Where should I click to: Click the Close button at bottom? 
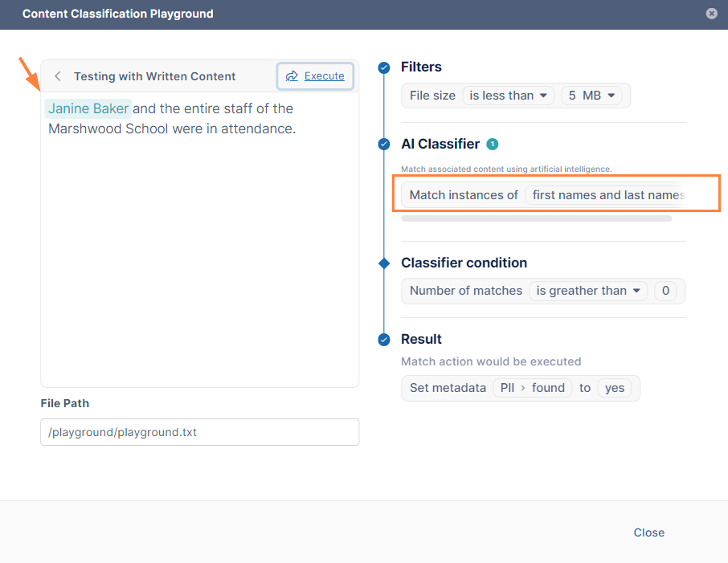(648, 532)
